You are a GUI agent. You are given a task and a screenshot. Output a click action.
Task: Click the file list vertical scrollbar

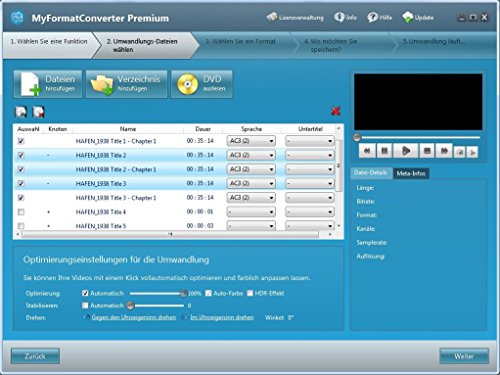(338, 166)
